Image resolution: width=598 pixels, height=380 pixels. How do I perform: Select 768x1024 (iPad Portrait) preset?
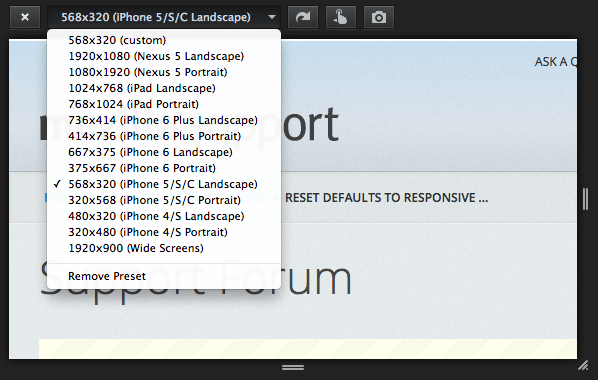(164, 104)
